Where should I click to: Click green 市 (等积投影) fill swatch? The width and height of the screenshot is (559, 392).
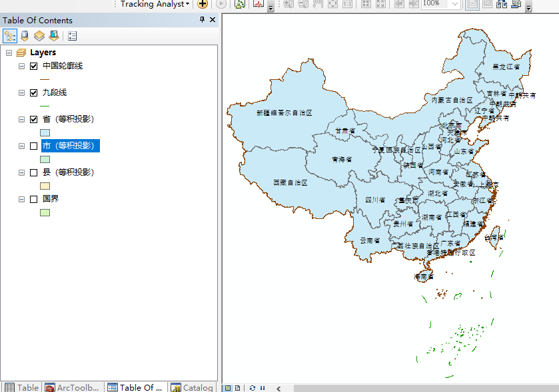(x=45, y=160)
